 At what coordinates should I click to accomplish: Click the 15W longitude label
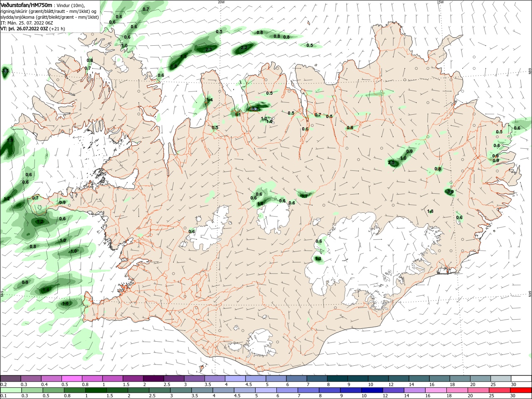440,2
